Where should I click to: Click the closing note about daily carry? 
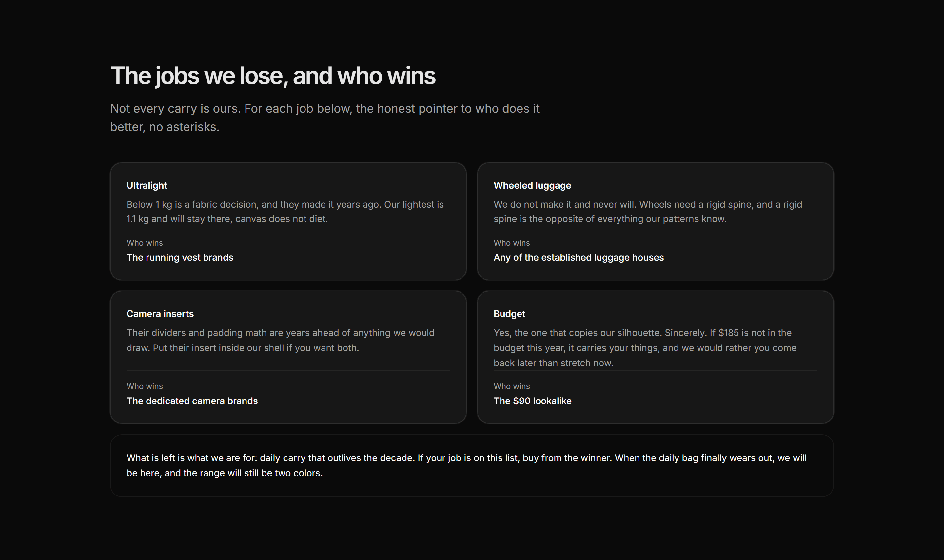466,465
